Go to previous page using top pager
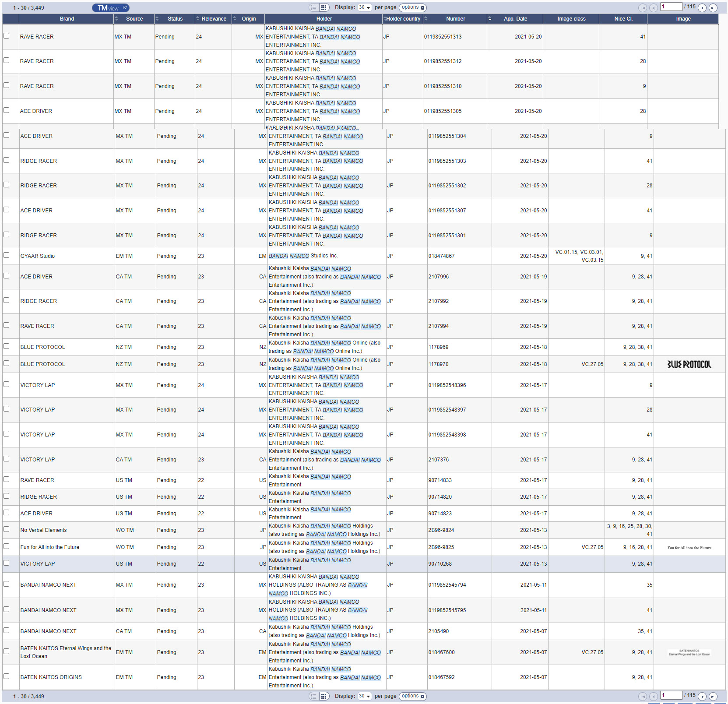 point(654,8)
